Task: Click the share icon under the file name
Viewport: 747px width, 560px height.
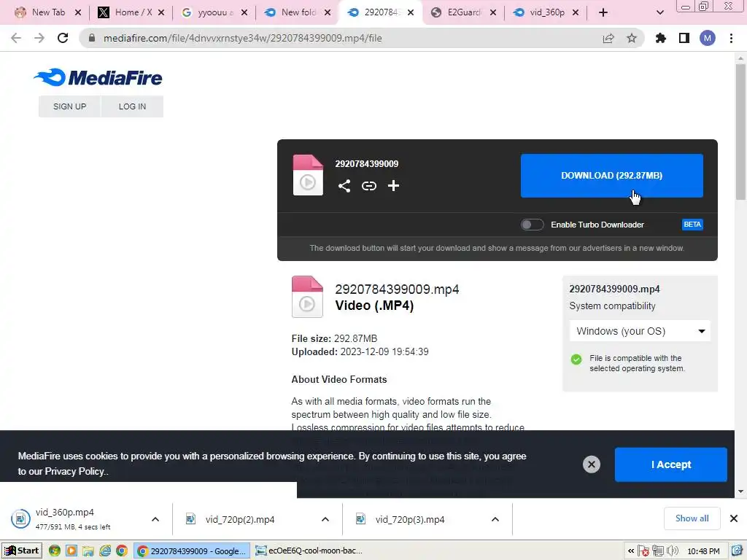Action: click(x=344, y=186)
